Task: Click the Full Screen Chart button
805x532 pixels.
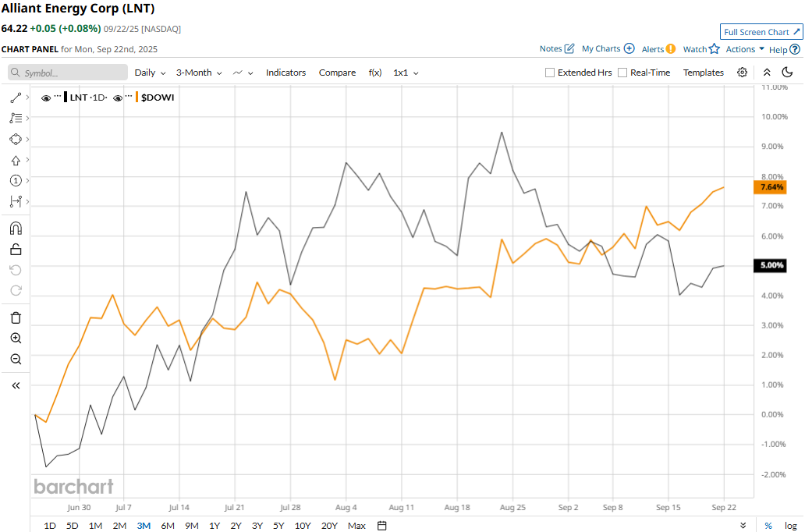Action: [x=761, y=32]
